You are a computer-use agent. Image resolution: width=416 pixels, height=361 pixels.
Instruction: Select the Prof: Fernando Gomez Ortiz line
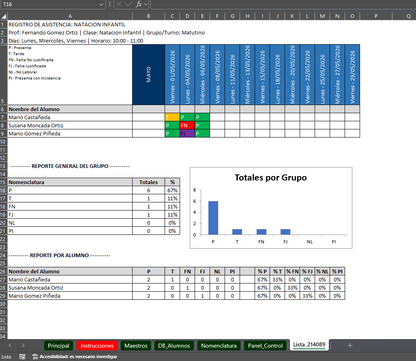coord(107,33)
